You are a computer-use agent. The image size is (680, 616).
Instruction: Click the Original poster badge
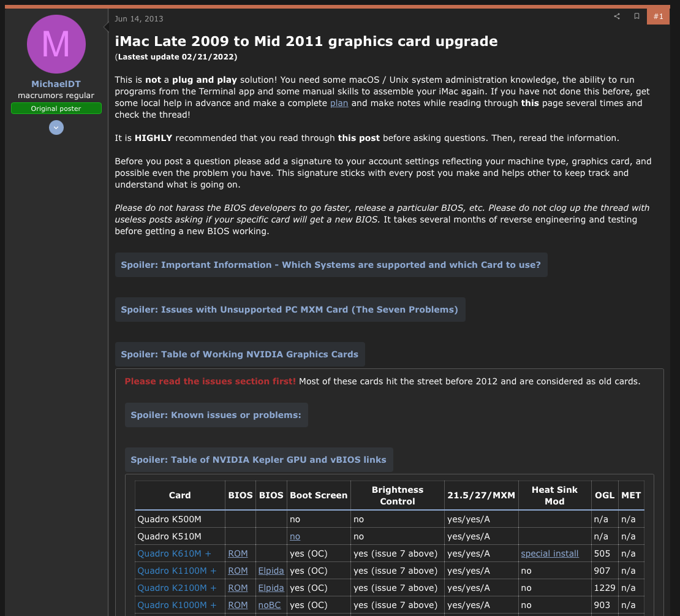[56, 108]
